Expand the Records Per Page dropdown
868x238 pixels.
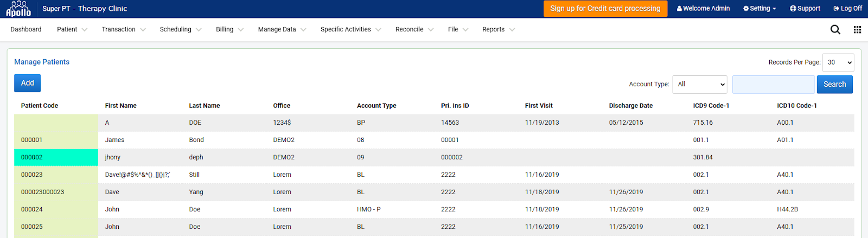pyautogui.click(x=838, y=62)
